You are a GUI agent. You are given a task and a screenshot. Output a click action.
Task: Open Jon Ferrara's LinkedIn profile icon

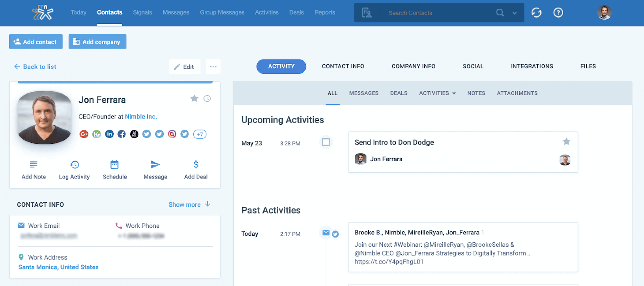(x=109, y=134)
